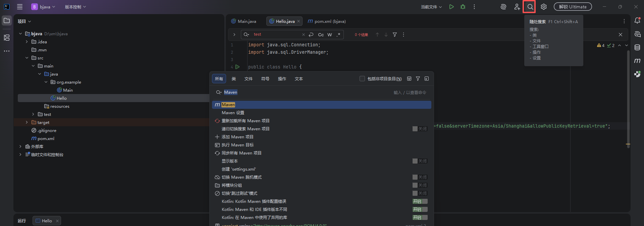
Task: Toggle regex option in find bar
Action: click(338, 35)
